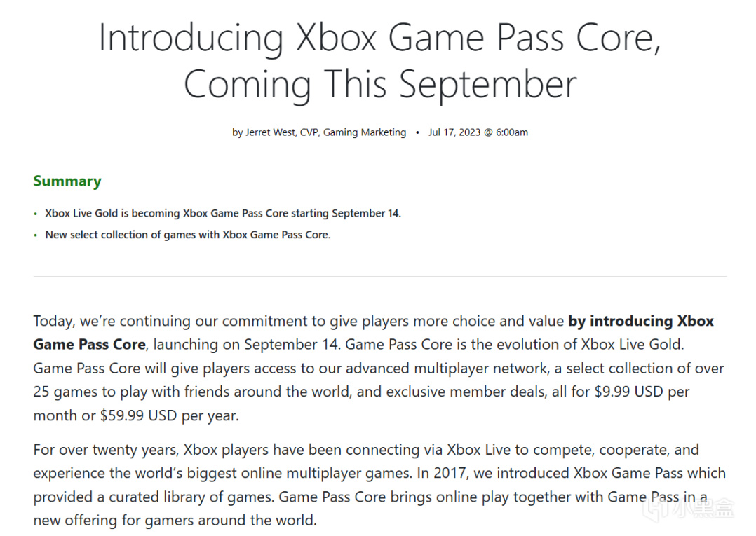Click 'September 14' in the first paragraph
This screenshot has height=536, width=756.
tap(292, 345)
